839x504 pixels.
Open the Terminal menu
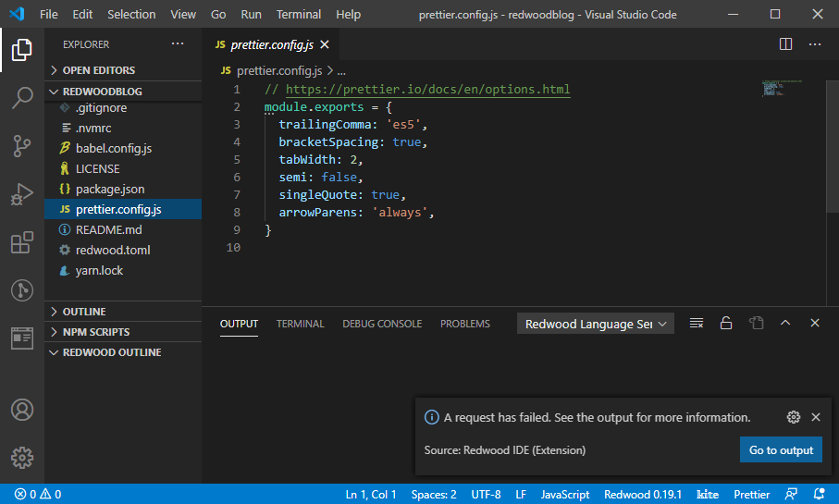tap(299, 15)
